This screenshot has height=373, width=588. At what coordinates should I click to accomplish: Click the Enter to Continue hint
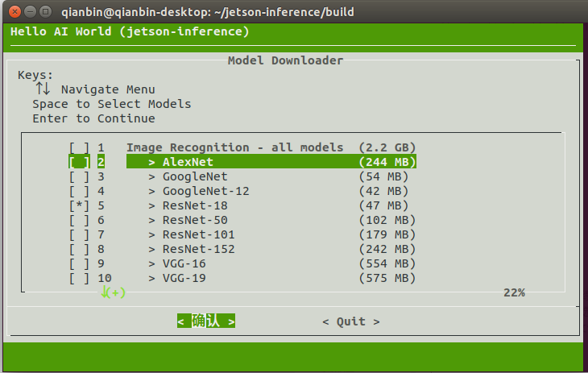93,118
